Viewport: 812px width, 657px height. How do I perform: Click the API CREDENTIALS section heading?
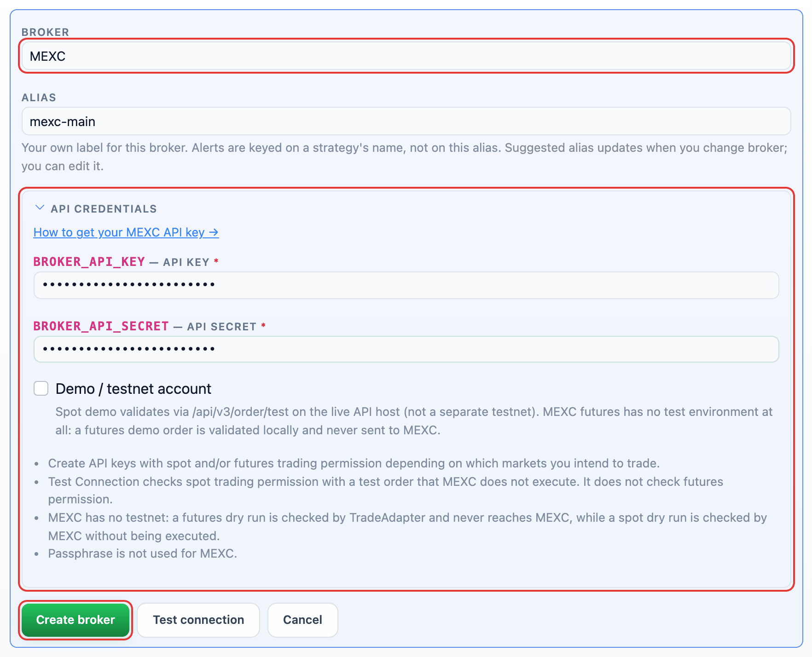tap(104, 209)
